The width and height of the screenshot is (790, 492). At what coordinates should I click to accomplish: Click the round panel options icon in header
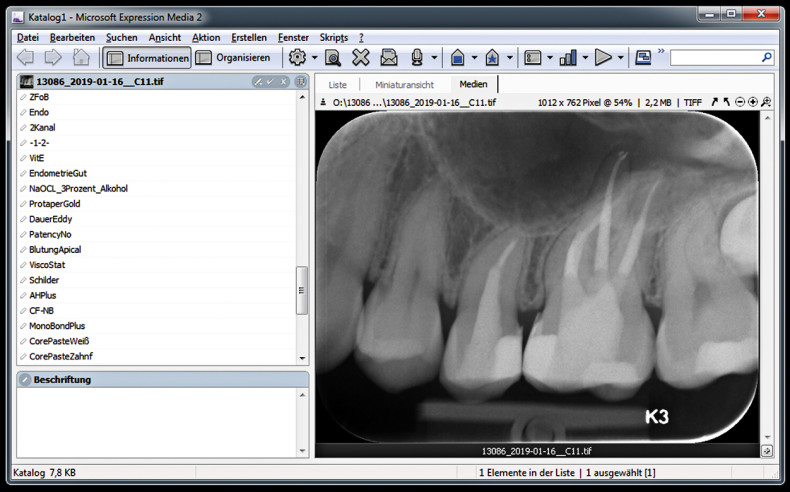click(x=300, y=82)
